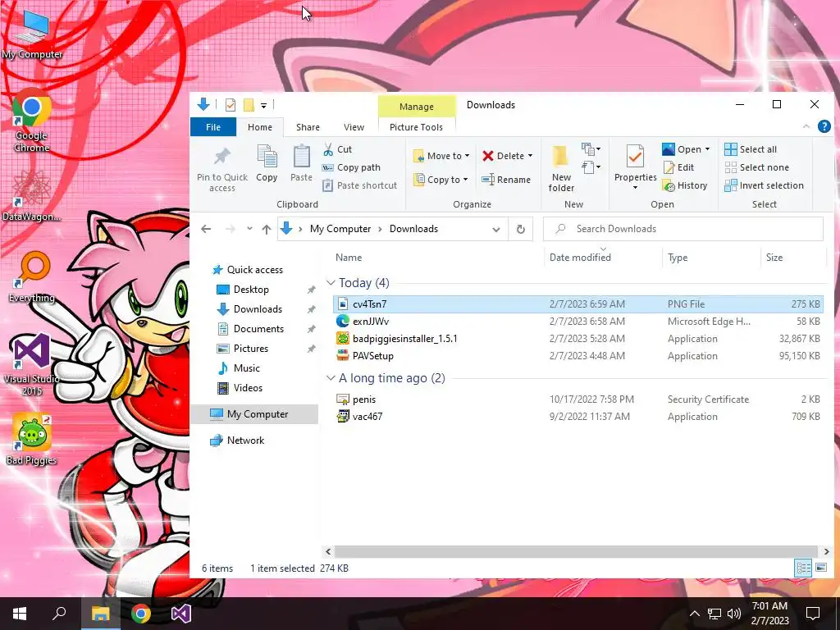
Task: Open the address bar history dropdown
Action: (x=496, y=230)
